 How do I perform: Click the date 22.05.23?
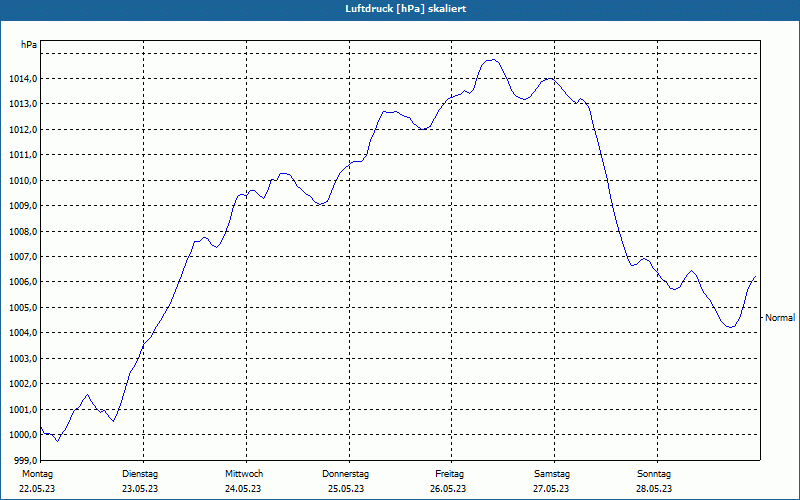[x=37, y=489]
